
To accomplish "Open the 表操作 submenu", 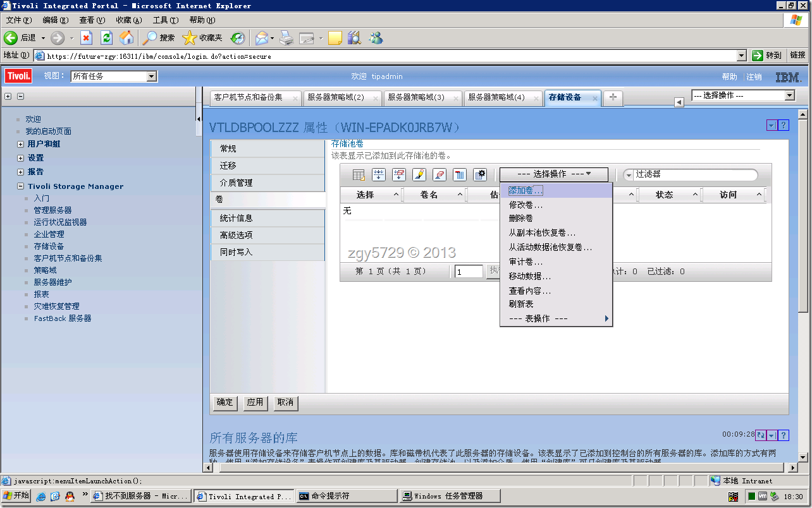I will tap(556, 318).
